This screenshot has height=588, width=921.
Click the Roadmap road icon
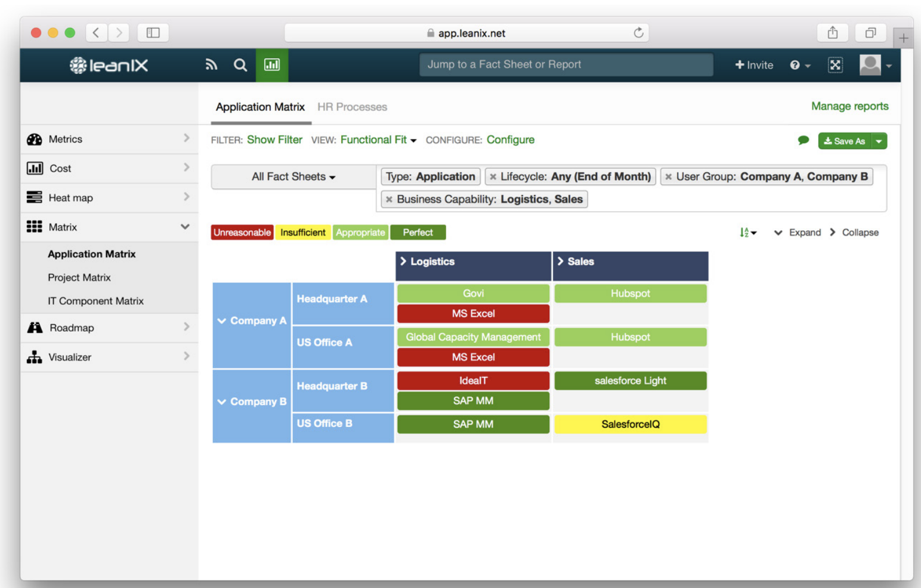tap(35, 327)
